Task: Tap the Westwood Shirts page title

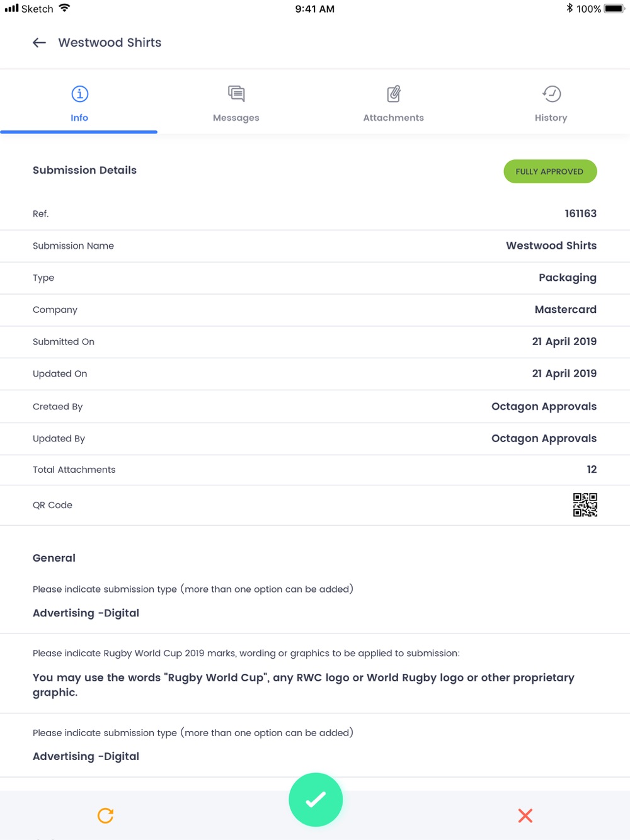Action: 110,43
